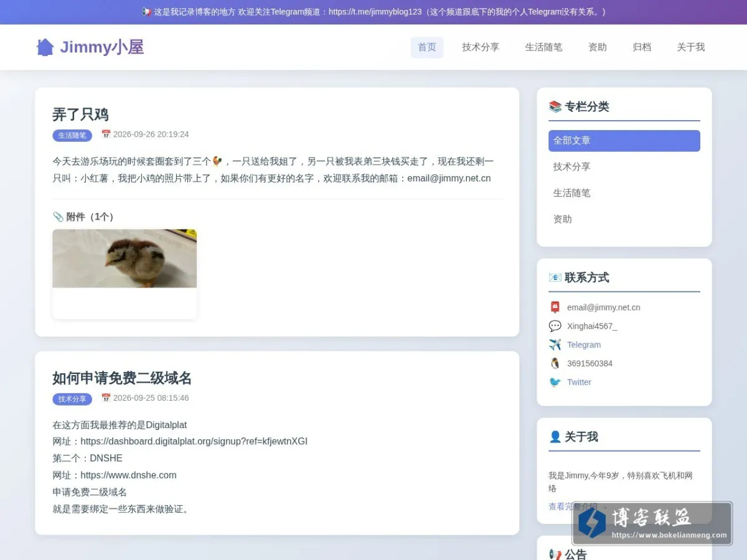Viewport: 747px width, 560px height.
Task: Click the 生活随笔 tag on the chicken post
Action: click(x=72, y=135)
